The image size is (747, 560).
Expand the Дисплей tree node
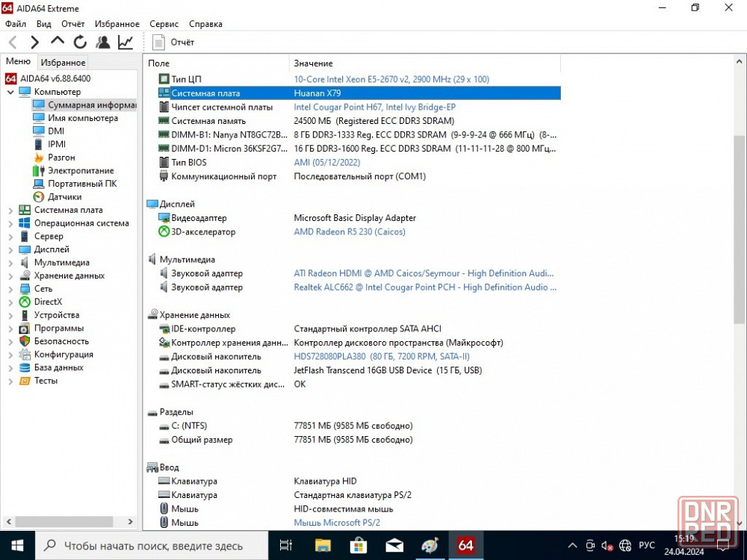click(10, 249)
